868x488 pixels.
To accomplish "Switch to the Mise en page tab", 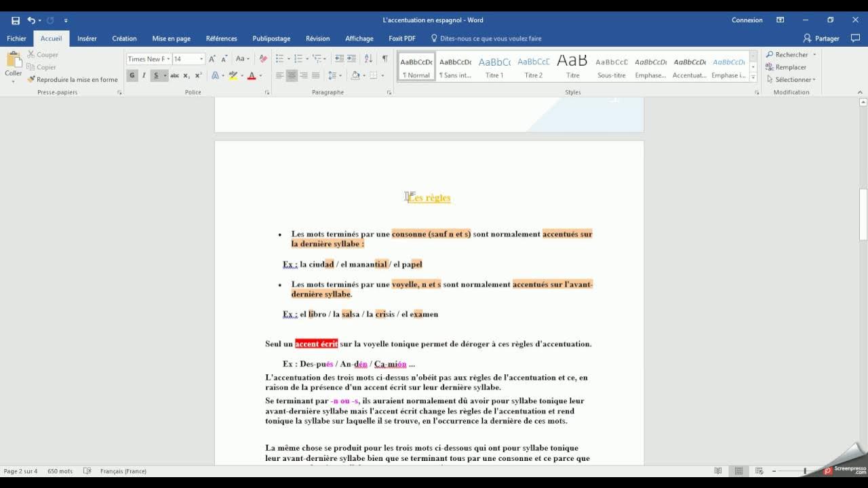I will [x=171, y=39].
